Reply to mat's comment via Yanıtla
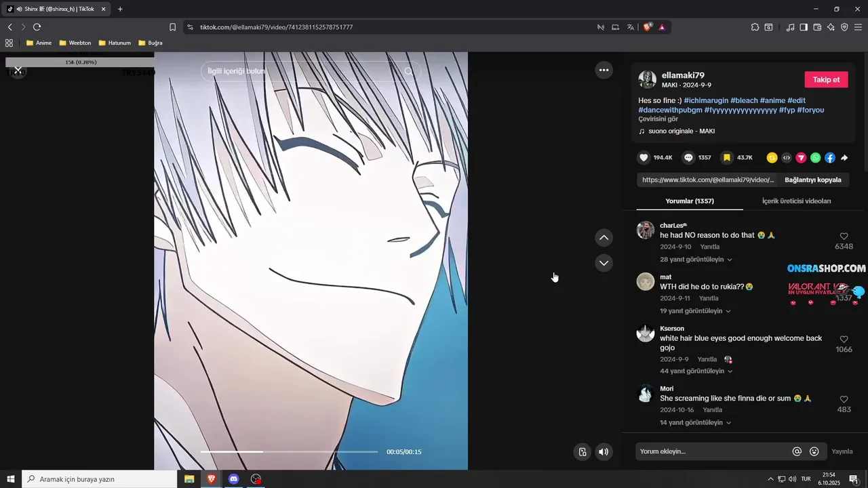This screenshot has height=488, width=868. point(709,299)
